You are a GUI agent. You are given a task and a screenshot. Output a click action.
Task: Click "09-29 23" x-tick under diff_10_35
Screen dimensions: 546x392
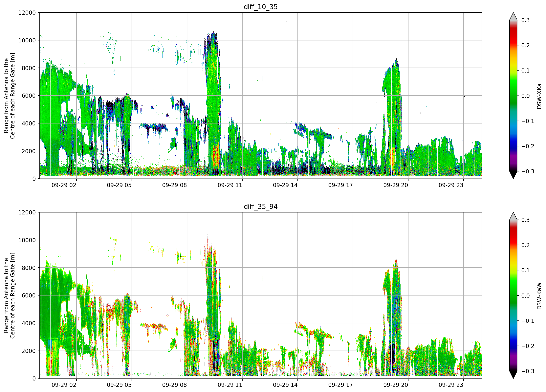click(451, 185)
